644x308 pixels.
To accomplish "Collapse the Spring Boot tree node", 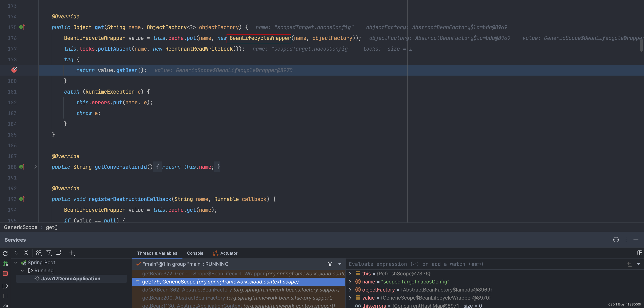I will pyautogui.click(x=16, y=263).
